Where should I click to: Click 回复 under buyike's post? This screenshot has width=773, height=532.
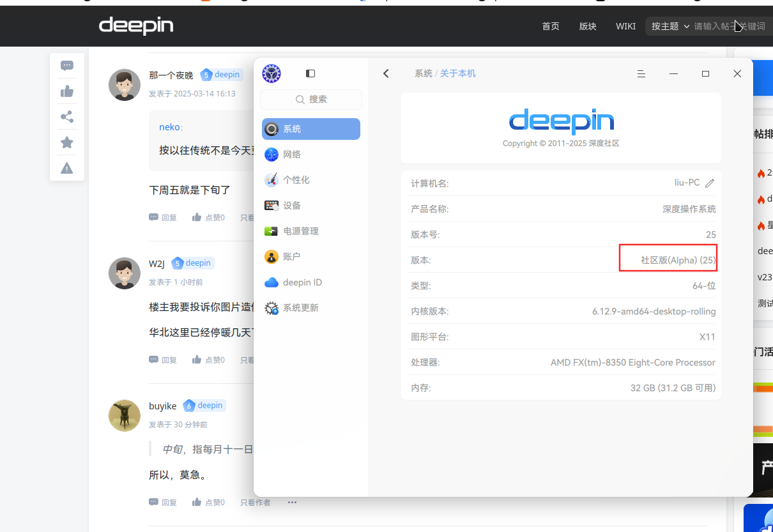[163, 502]
